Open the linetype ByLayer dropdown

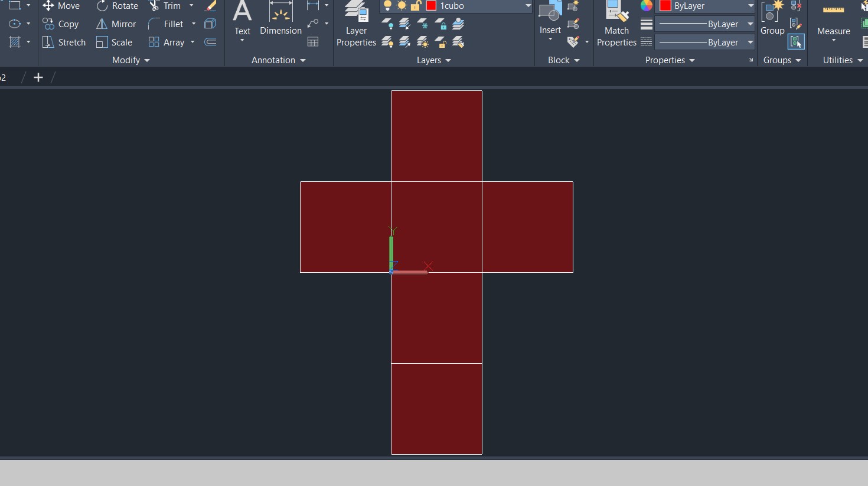point(750,43)
